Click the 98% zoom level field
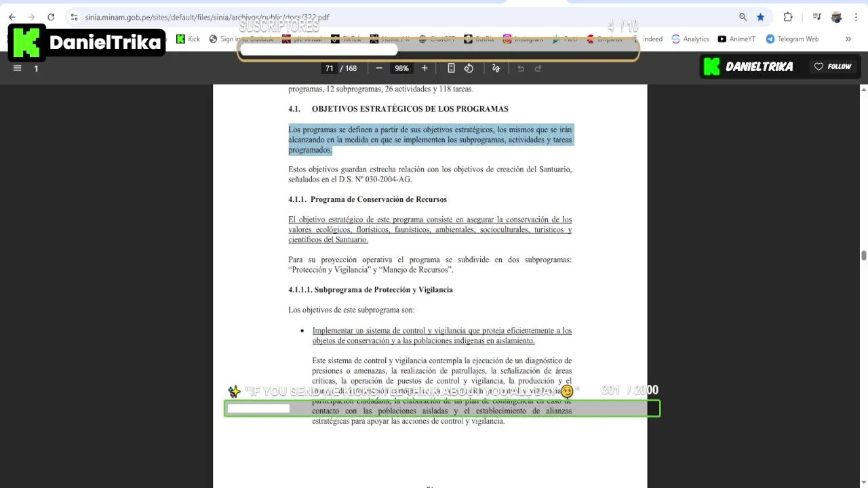The height and width of the screenshot is (488, 868). click(401, 68)
